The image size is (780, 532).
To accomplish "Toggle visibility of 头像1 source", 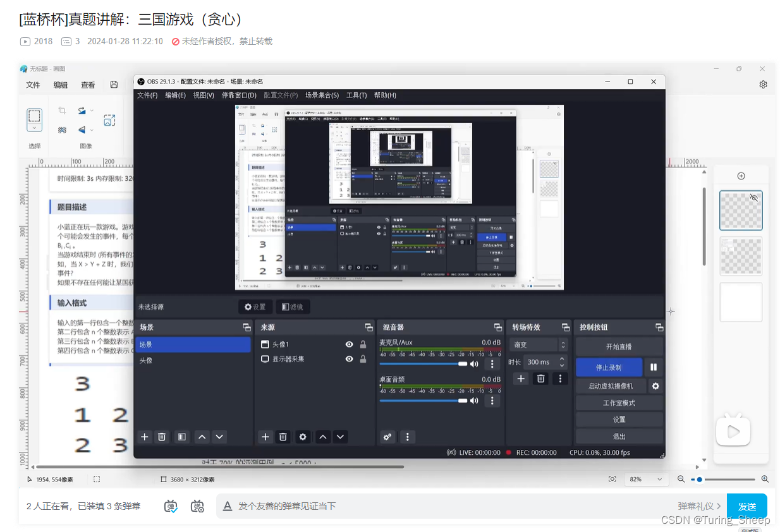I will coord(349,344).
